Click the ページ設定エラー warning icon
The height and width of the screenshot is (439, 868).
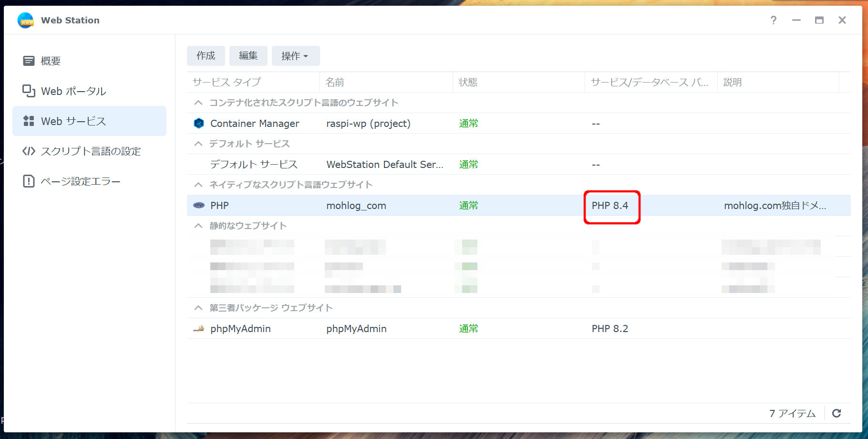(29, 181)
